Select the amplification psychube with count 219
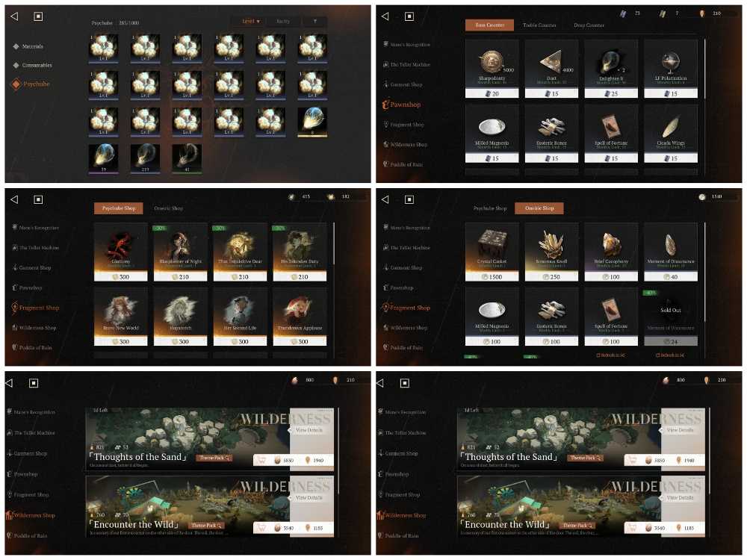The height and width of the screenshot is (560, 747). tap(145, 158)
